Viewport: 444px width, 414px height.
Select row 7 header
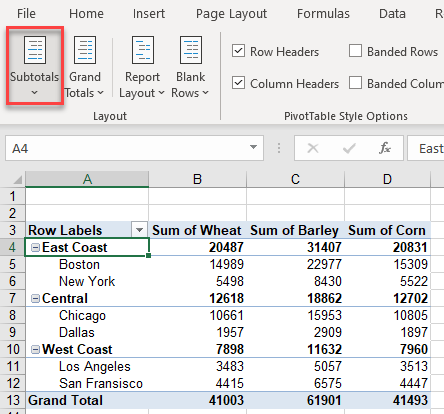[13, 298]
